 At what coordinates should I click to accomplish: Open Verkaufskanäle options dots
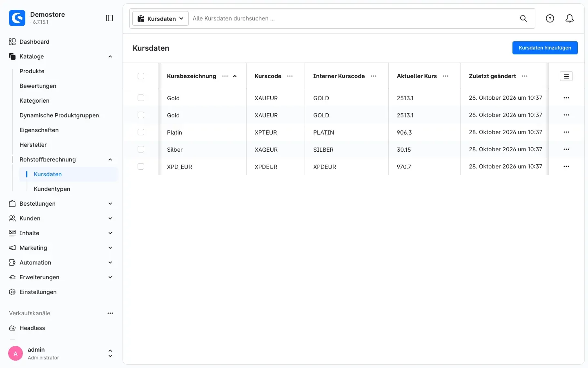coord(110,313)
